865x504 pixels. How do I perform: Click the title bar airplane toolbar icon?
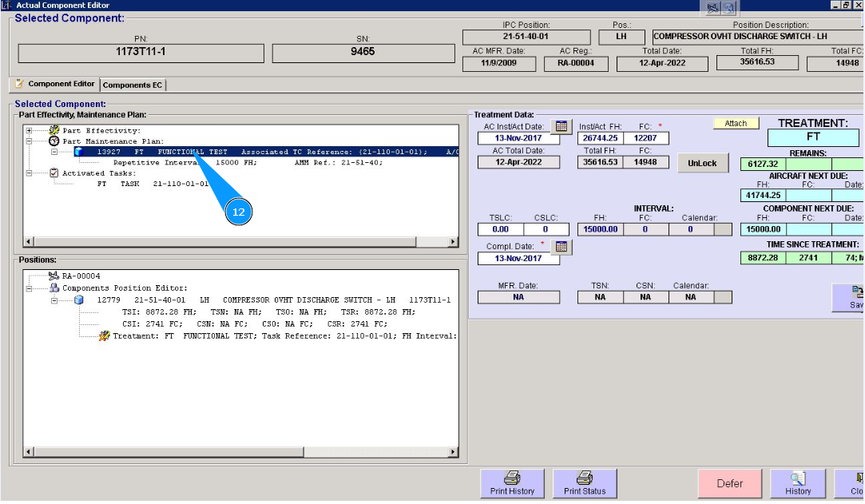click(x=712, y=8)
